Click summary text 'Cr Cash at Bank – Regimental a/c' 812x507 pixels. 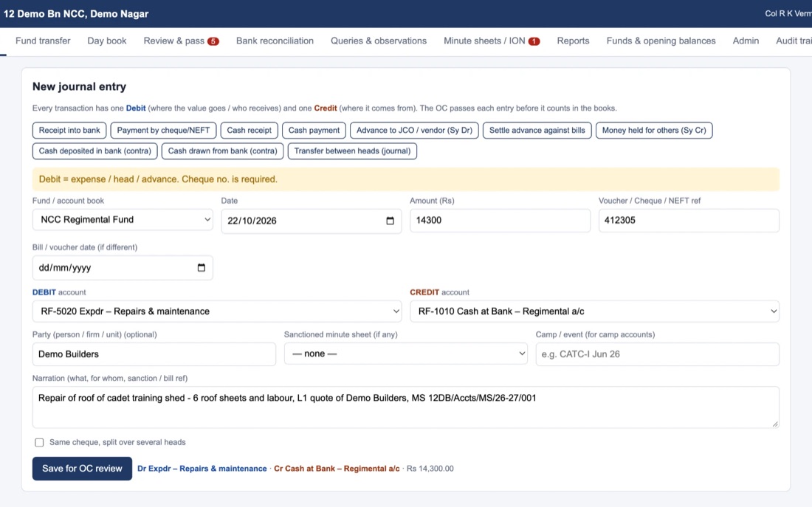click(337, 469)
